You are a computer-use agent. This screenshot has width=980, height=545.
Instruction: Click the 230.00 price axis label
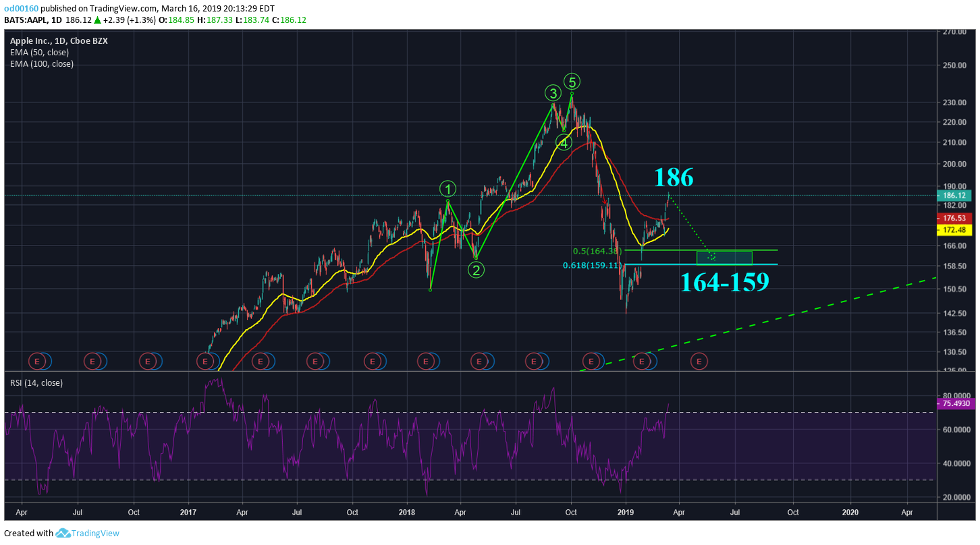pos(953,103)
